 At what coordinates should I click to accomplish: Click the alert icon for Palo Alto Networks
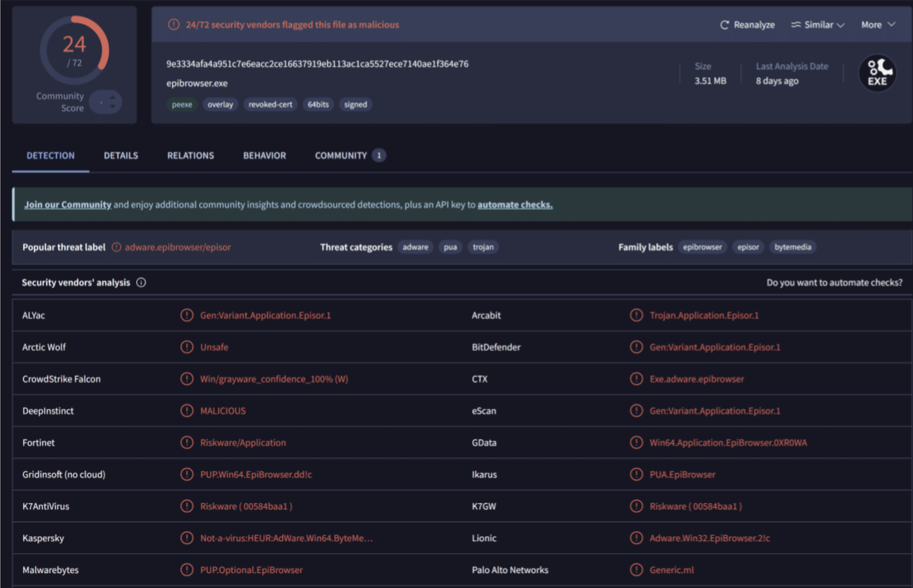coord(636,570)
